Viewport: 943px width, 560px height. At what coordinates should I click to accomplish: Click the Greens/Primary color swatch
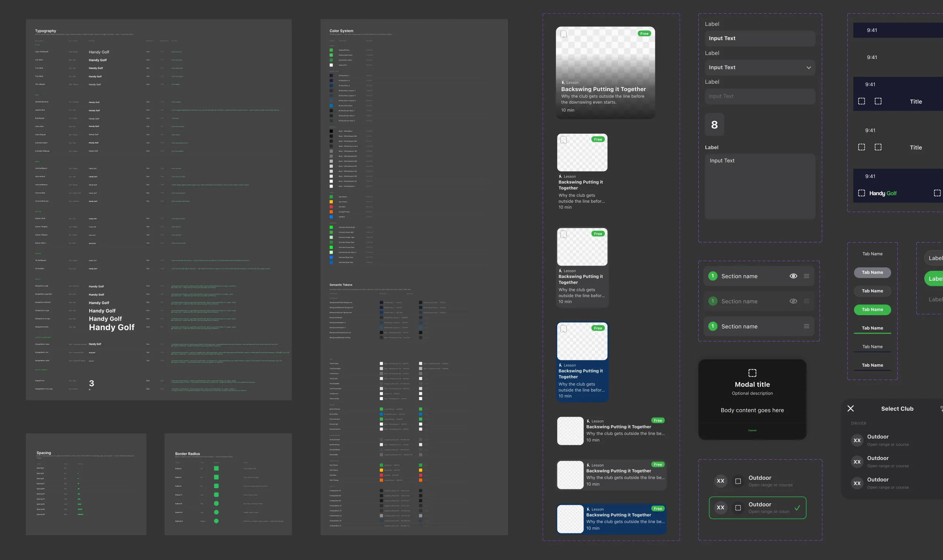point(331,50)
